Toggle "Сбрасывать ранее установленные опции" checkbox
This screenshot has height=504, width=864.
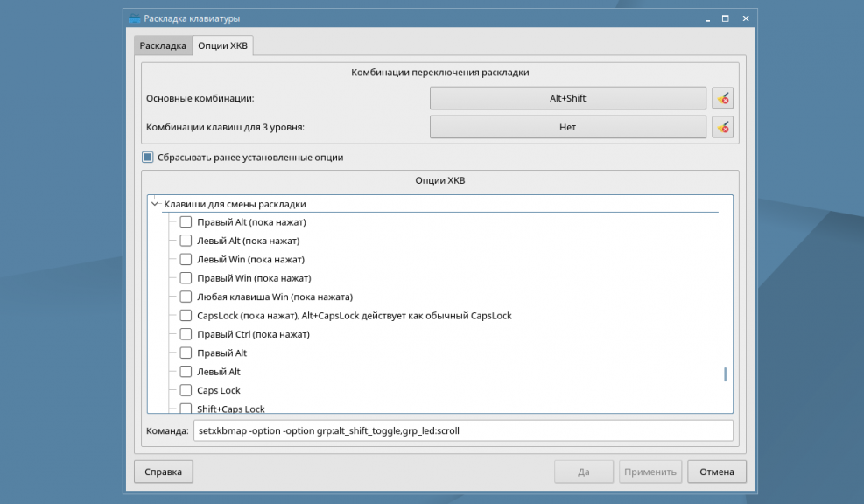148,157
